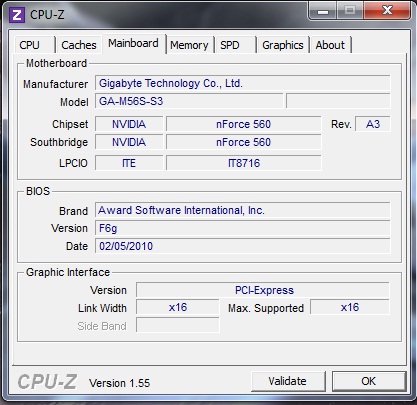This screenshot has width=417, height=405.
Task: Open the About tab
Action: click(x=330, y=45)
